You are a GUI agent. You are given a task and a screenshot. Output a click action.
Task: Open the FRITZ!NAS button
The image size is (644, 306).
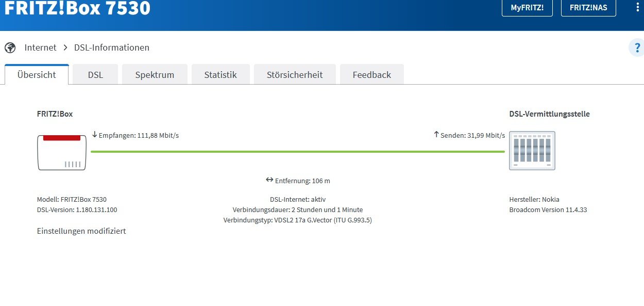coord(588,8)
